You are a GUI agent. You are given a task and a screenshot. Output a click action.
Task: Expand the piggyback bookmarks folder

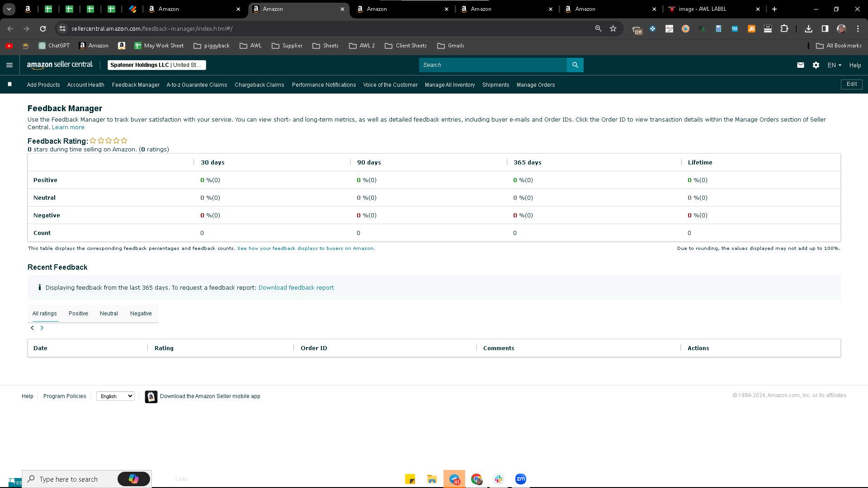[x=212, y=46]
